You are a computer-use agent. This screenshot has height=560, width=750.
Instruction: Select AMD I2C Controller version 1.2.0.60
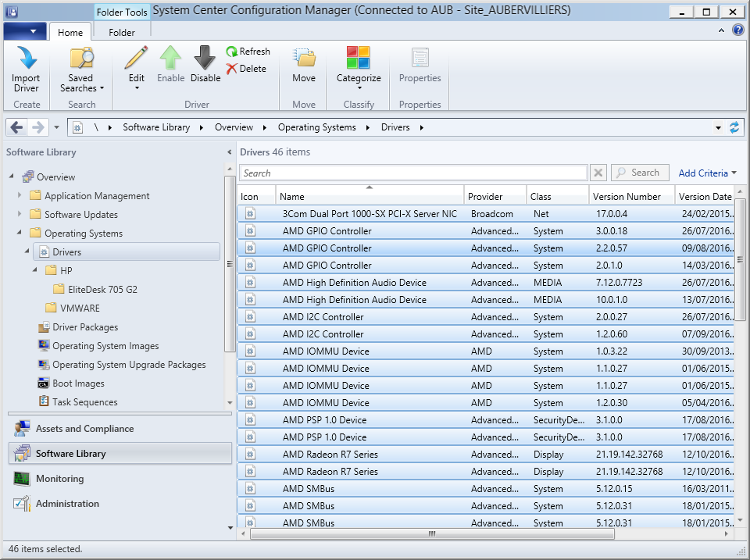pyautogui.click(x=486, y=334)
